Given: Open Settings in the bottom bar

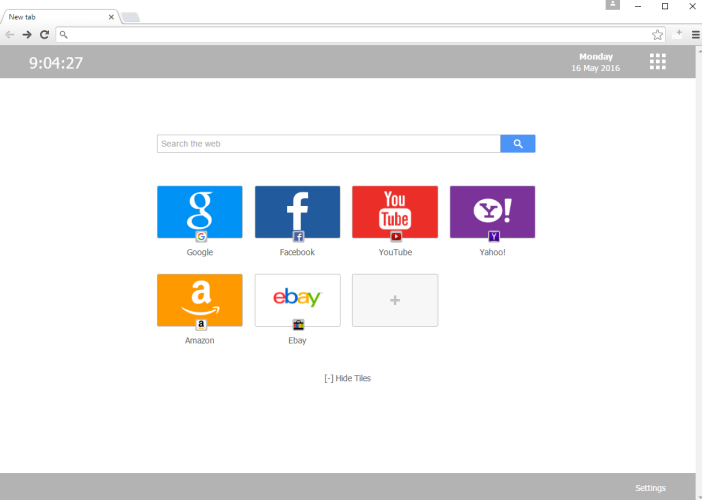Looking at the screenshot, I should (x=650, y=488).
